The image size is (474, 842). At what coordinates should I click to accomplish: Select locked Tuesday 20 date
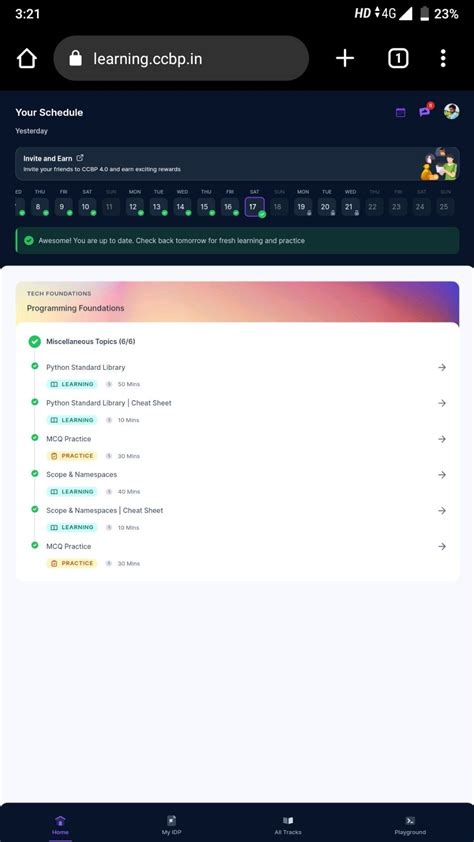326,207
